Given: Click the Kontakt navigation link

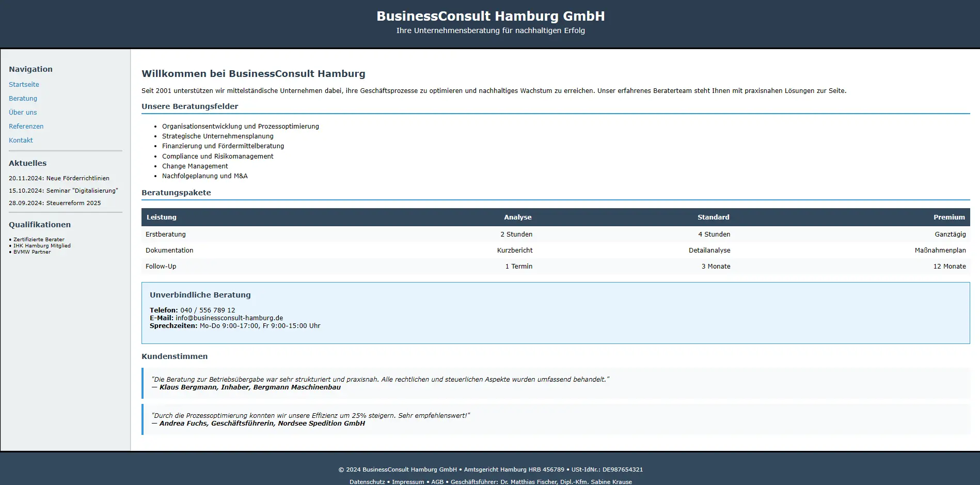Looking at the screenshot, I should [21, 140].
